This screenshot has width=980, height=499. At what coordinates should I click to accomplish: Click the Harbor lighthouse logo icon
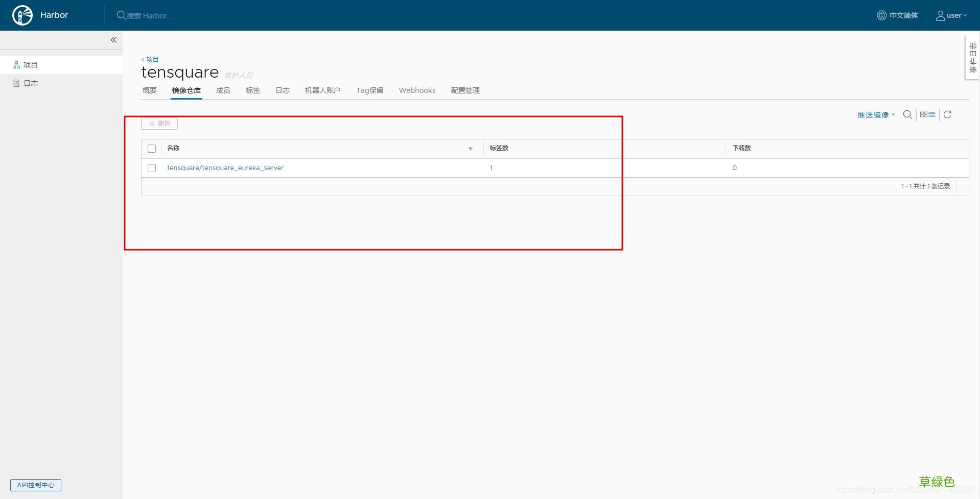pyautogui.click(x=22, y=15)
